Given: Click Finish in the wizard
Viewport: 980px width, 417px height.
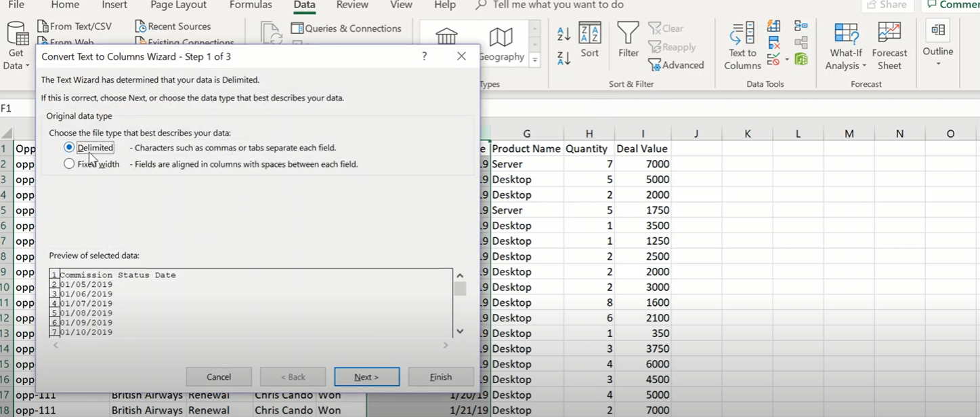Looking at the screenshot, I should click(x=440, y=377).
